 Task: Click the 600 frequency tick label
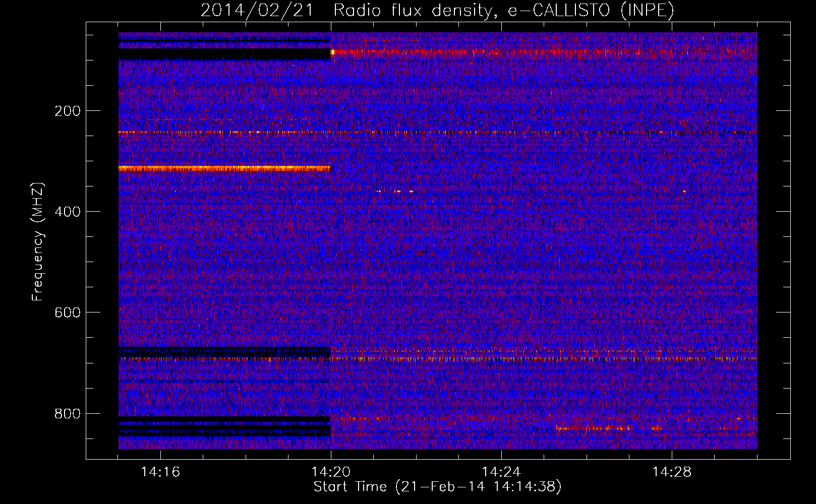[x=67, y=312]
